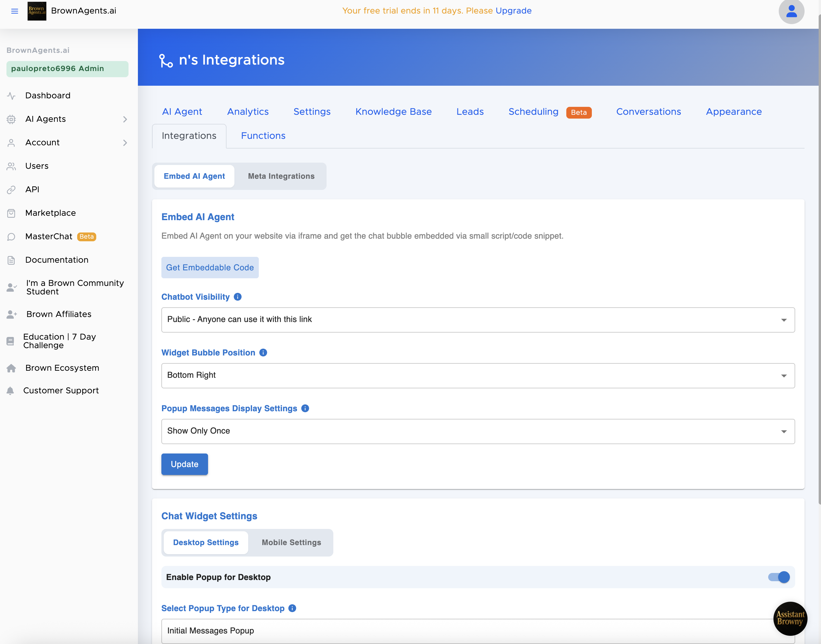Switch to the Knowledge Base tab

click(x=393, y=112)
